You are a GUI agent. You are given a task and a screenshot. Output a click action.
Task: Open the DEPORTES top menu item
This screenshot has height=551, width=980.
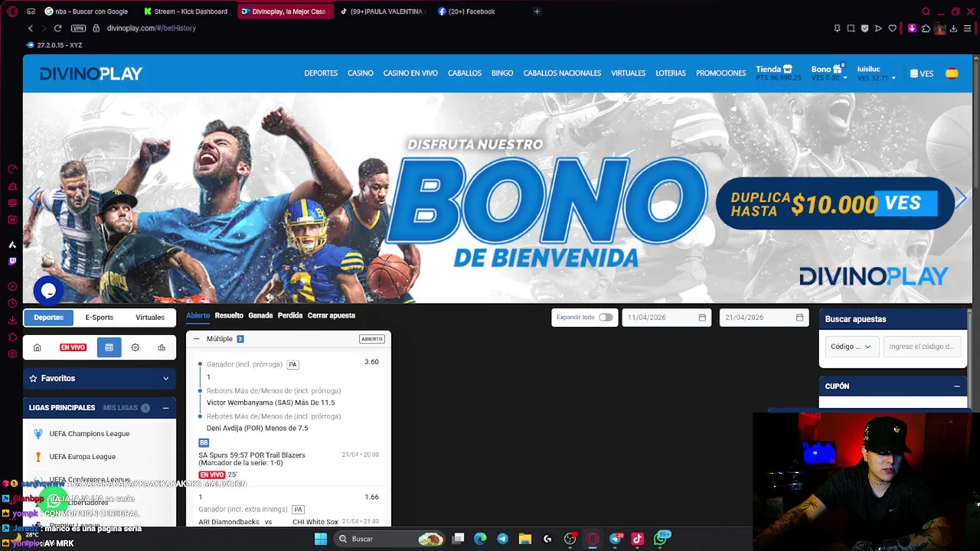(321, 73)
